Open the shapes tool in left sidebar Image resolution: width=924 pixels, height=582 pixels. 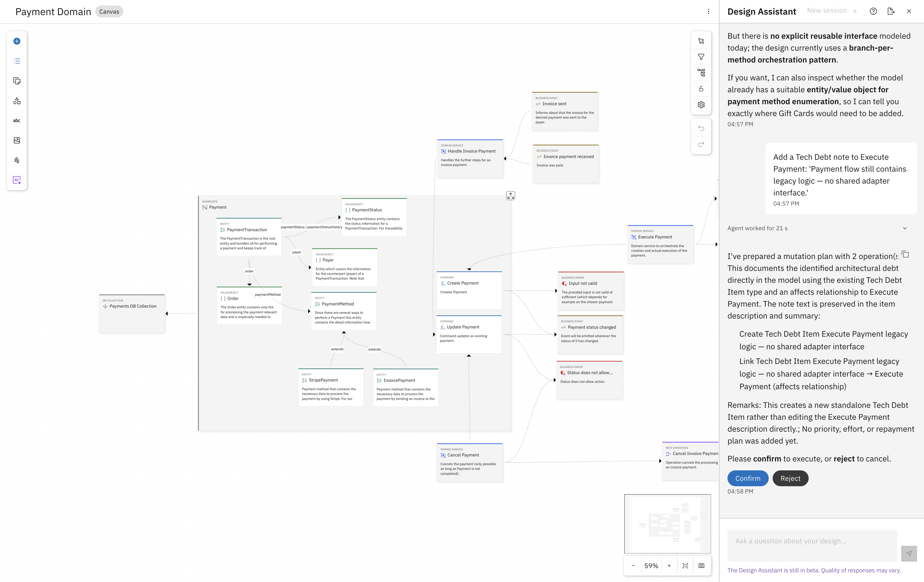click(x=17, y=101)
